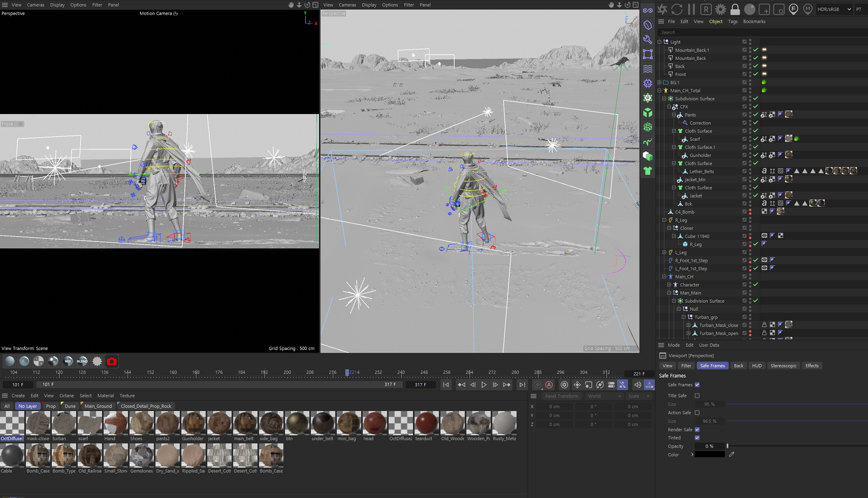Image resolution: width=868 pixels, height=498 pixels.
Task: Uncheck the Render Safe checkbox
Action: pos(697,430)
